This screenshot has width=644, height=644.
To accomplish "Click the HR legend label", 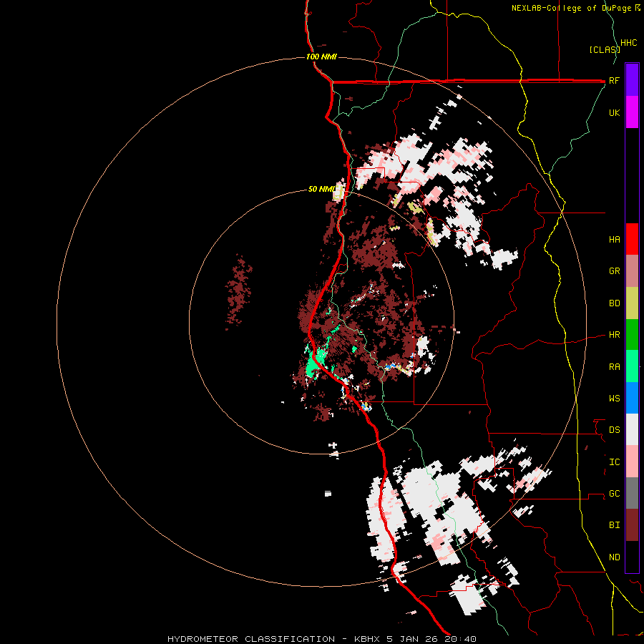I will pos(614,335).
